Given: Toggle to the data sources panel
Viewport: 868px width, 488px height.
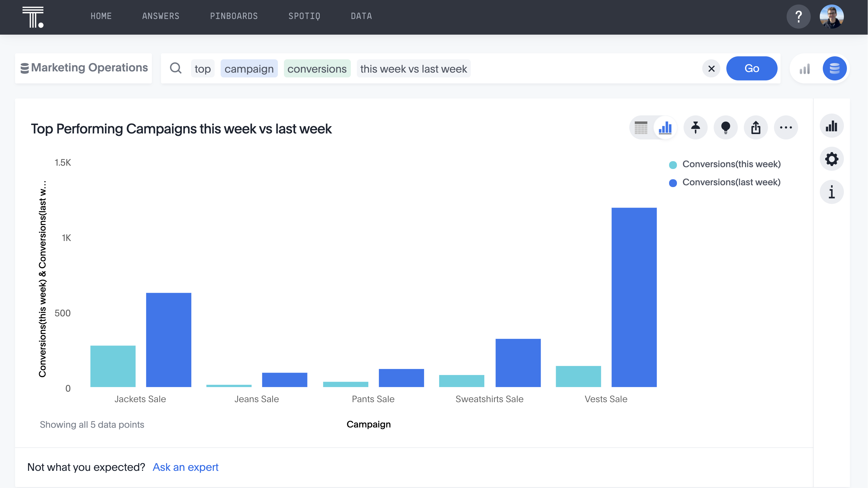Looking at the screenshot, I should (x=835, y=68).
